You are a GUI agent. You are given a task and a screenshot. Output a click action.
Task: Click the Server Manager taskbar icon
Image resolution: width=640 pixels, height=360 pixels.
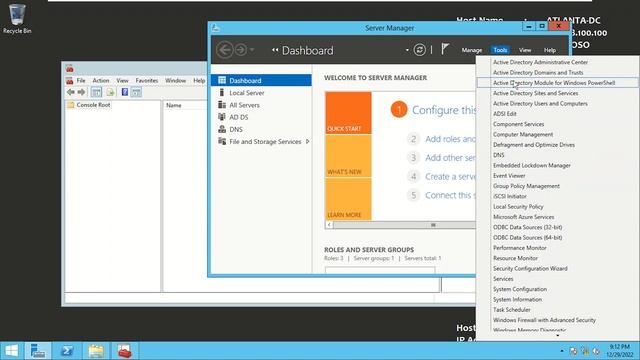pos(38,351)
